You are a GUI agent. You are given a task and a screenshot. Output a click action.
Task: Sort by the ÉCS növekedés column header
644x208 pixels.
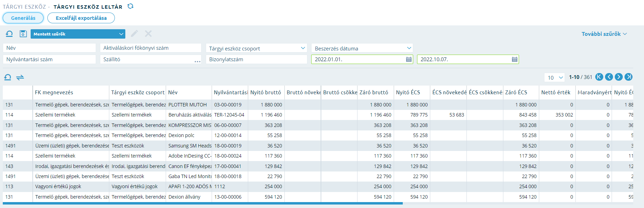click(448, 93)
